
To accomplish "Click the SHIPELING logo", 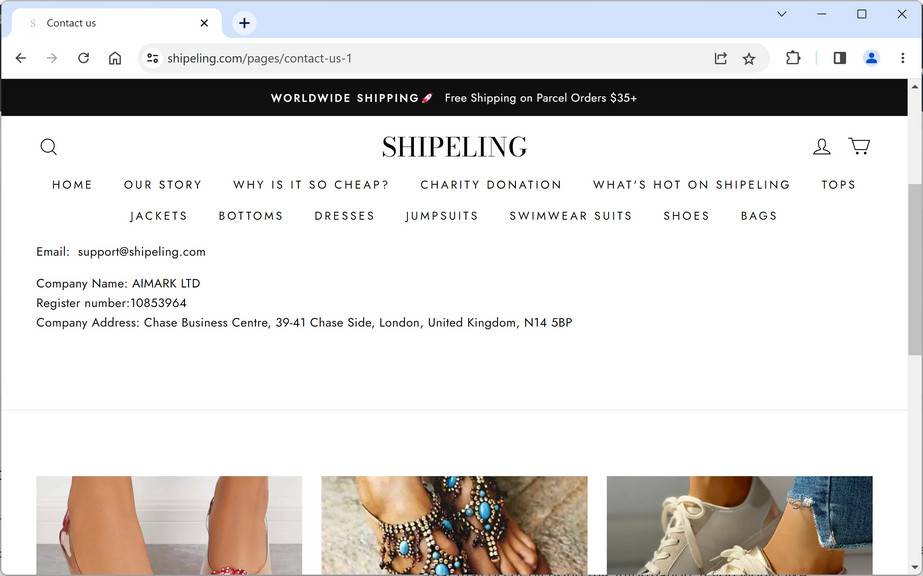I will (454, 147).
